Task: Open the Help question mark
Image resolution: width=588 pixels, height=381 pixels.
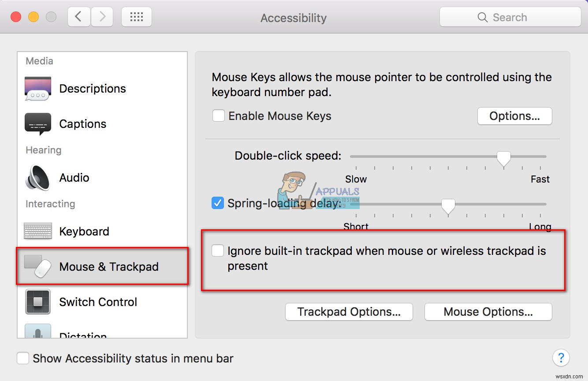Action: tap(561, 358)
